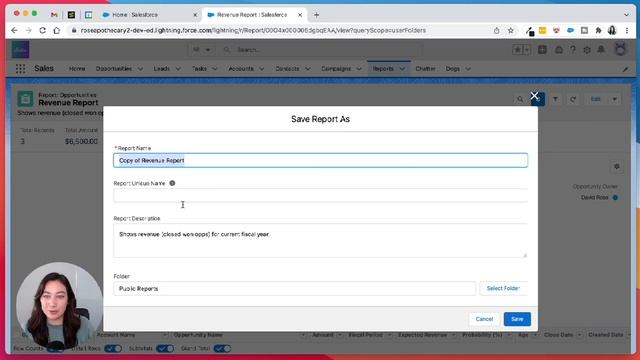Open Global Actions plus icon
Viewport: 640px width, 360px height.
pyautogui.click(x=542, y=50)
